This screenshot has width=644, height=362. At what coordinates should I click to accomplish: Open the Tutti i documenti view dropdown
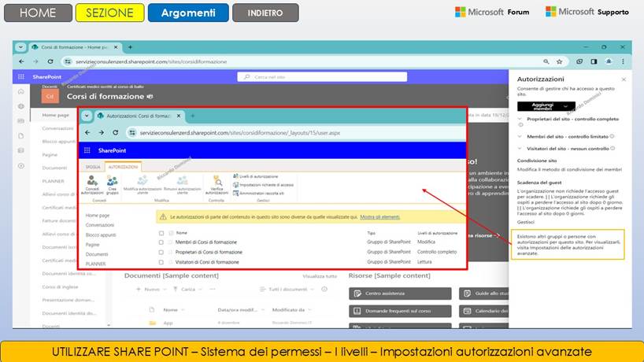pyautogui.click(x=287, y=290)
